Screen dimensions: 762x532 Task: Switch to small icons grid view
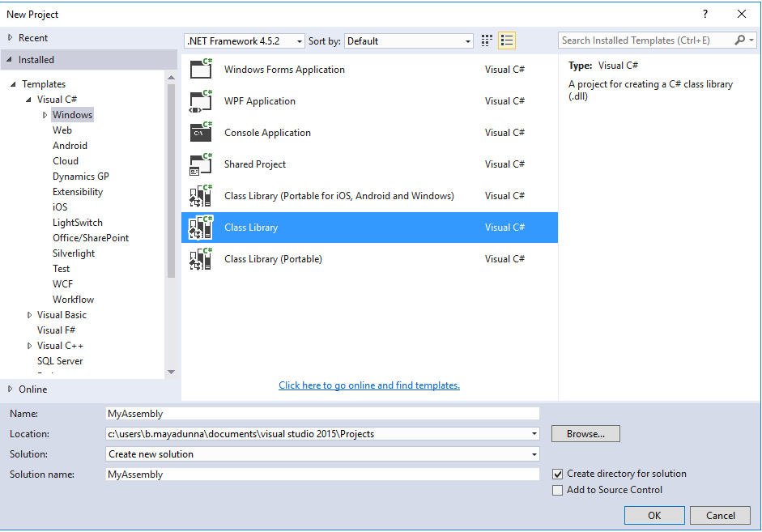[x=487, y=40]
